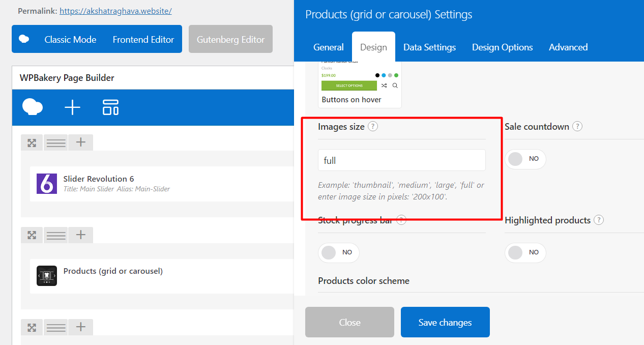The image size is (644, 345).
Task: Click fullscreen arrows icon of the bottom row
Action: (32, 327)
